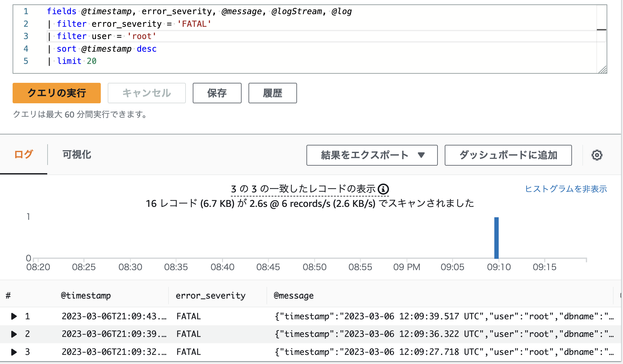Select the ログ tab
The height and width of the screenshot is (364, 623).
click(23, 155)
